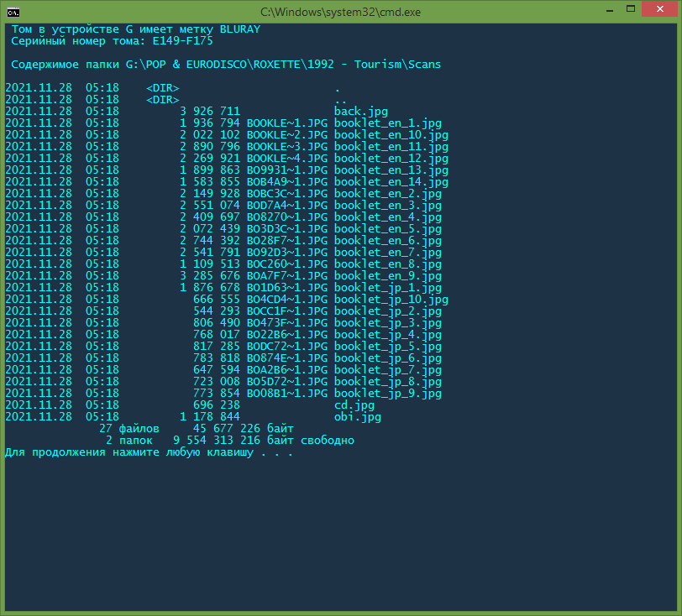
Task: Click file name booklet_en_10.jpg
Action: pyautogui.click(x=391, y=135)
